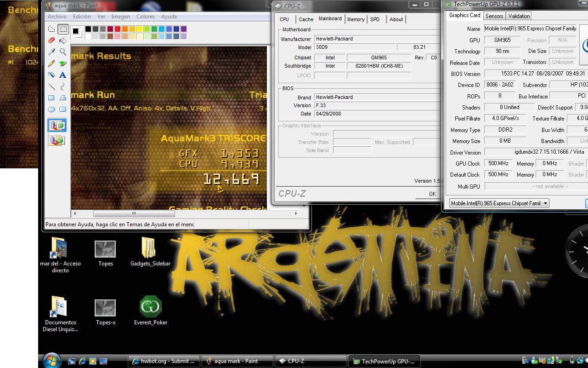Open the Sensors tab in GPU-Z
The width and height of the screenshot is (588, 368).
click(494, 16)
